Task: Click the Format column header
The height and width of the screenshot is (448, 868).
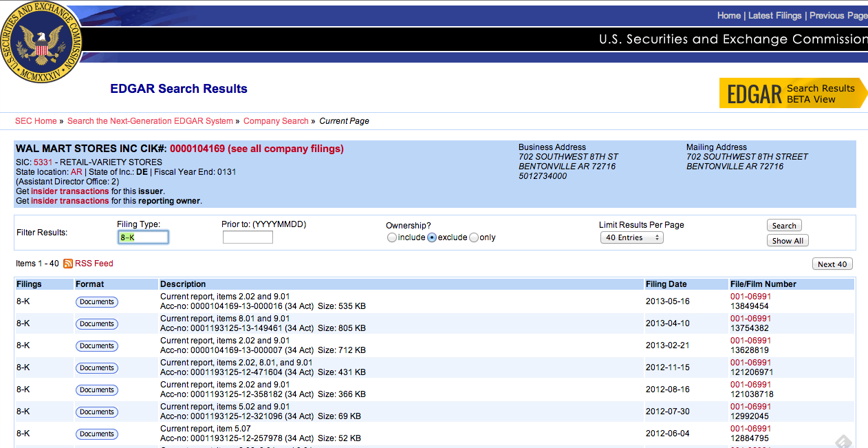Action: (90, 284)
